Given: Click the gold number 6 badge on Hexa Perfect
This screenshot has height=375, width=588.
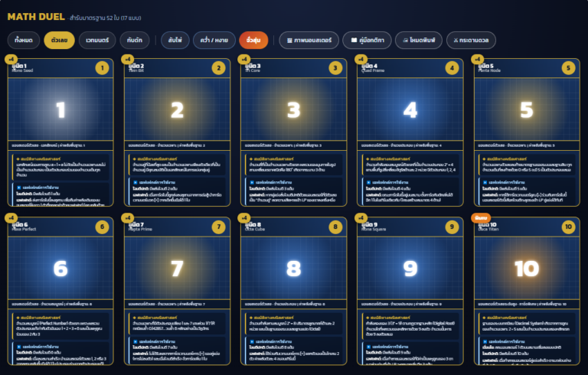Looking at the screenshot, I should click(102, 227).
